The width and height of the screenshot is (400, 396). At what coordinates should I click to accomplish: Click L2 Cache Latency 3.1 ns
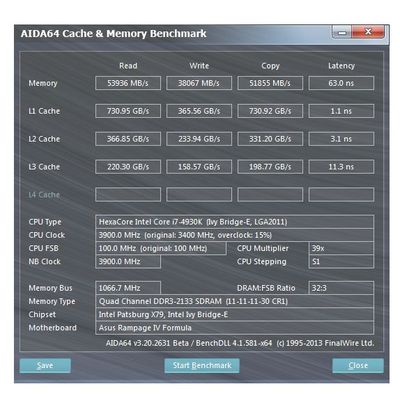[x=341, y=139]
